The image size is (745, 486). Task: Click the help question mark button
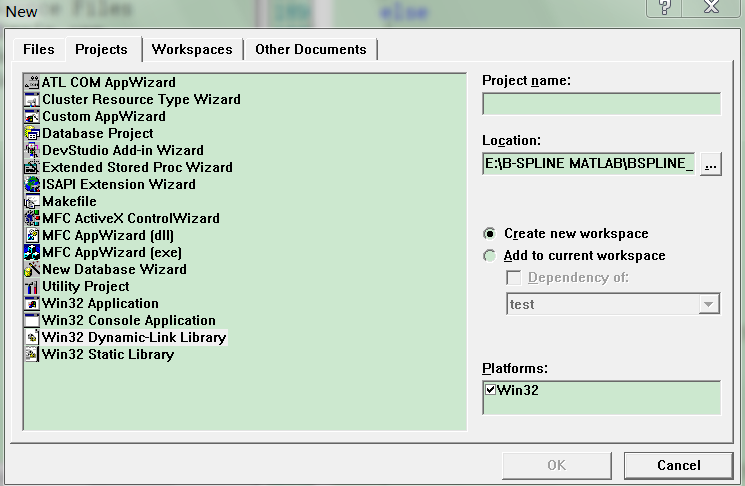click(x=664, y=7)
